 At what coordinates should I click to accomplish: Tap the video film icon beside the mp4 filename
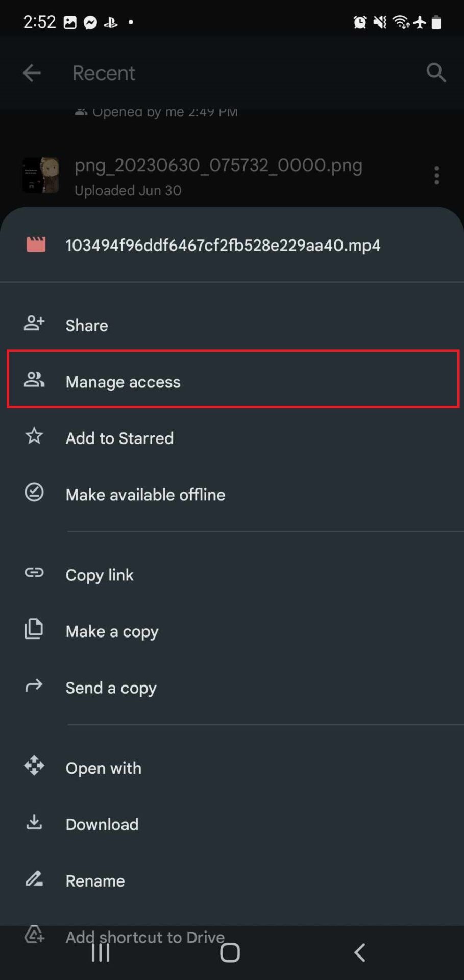tap(36, 245)
